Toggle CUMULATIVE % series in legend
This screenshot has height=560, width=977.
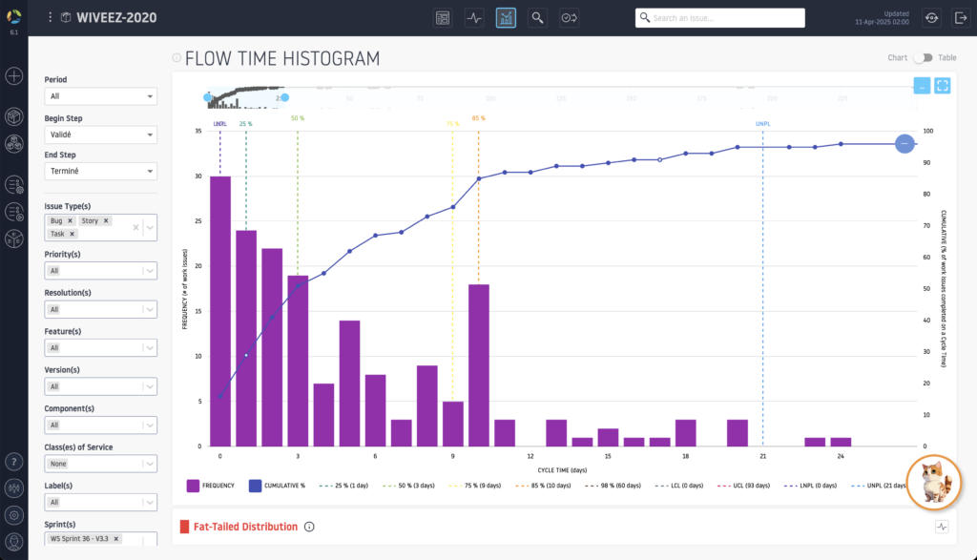(278, 486)
